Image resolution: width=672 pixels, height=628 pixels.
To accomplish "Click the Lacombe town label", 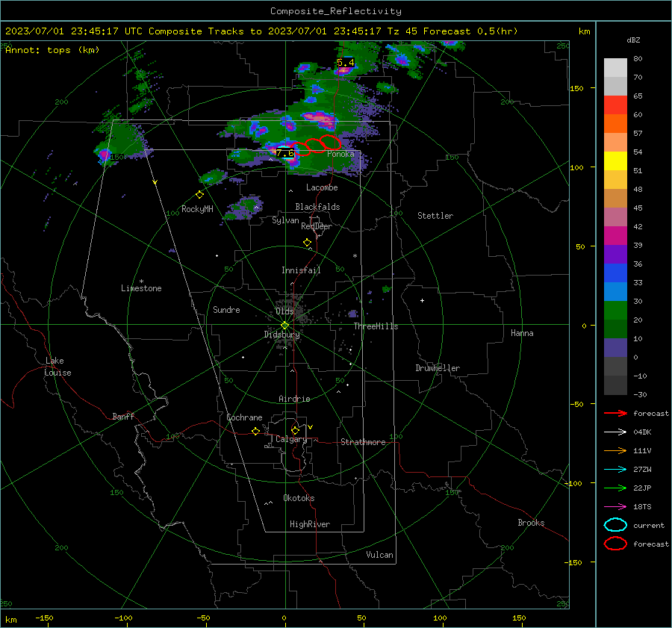I will tap(322, 187).
